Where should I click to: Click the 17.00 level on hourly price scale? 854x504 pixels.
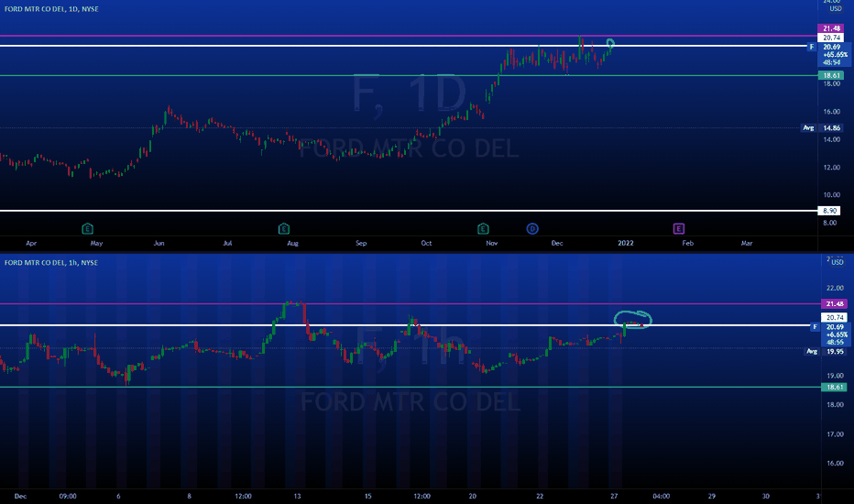(x=836, y=434)
